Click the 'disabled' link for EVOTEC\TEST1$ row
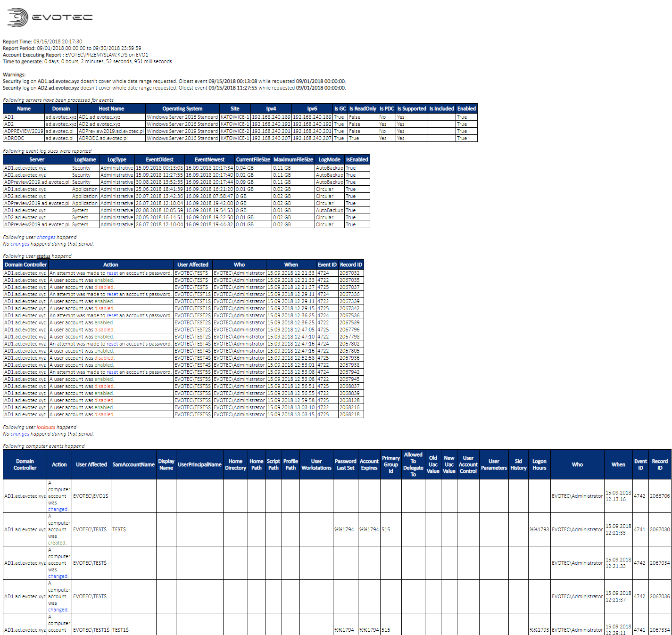 105,308
